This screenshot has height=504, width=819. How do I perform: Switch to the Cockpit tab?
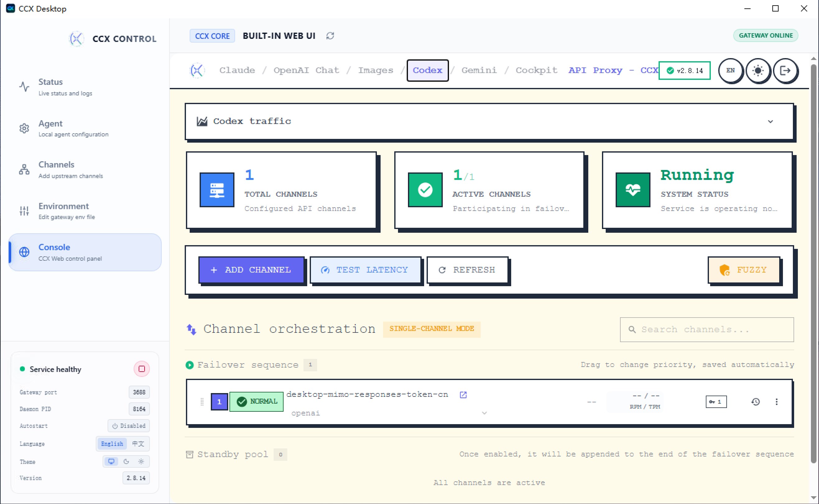(x=536, y=70)
